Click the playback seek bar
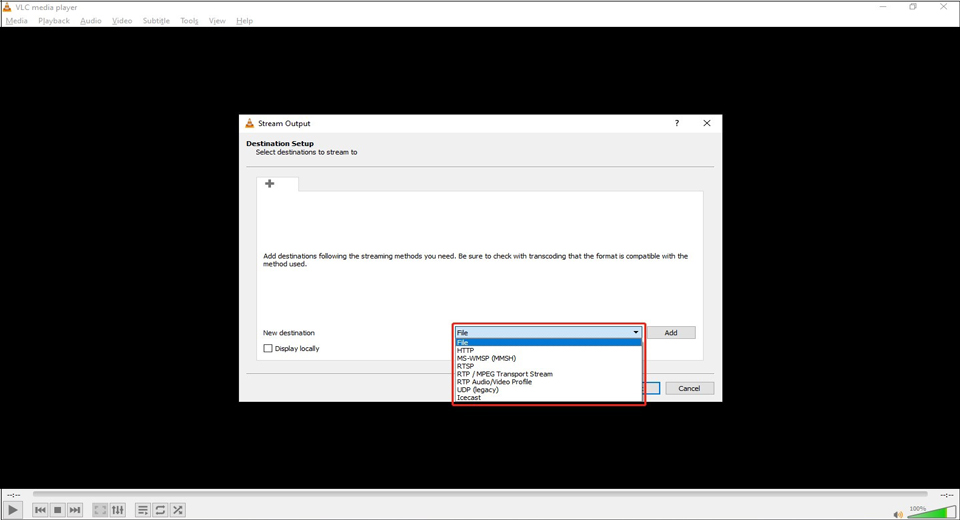 (480, 494)
